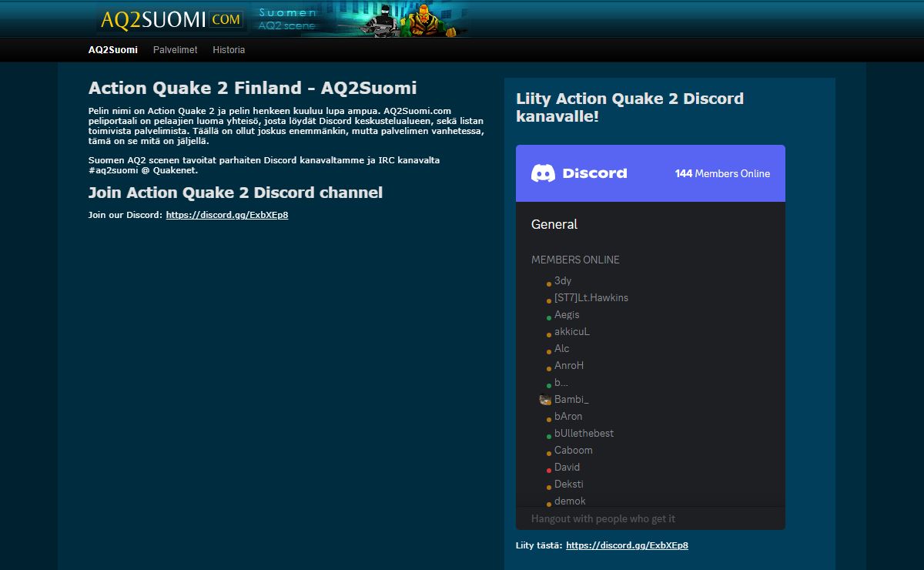Select the truncated member b...

pyautogui.click(x=561, y=383)
